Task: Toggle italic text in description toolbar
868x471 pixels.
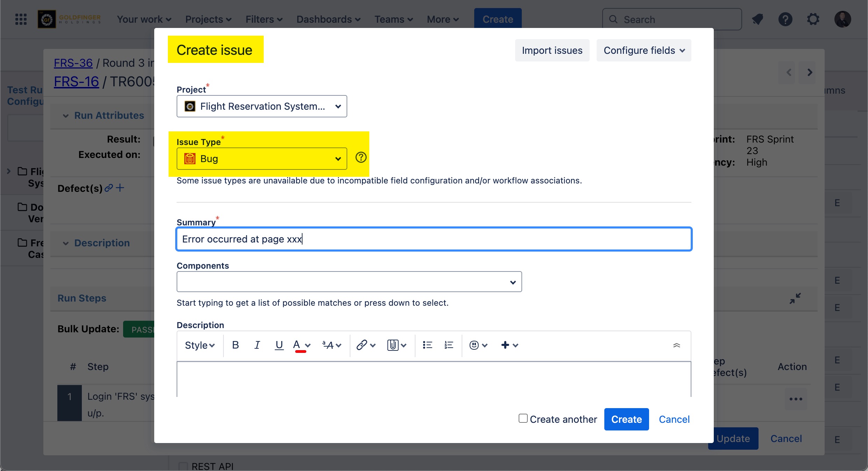Action: 257,345
